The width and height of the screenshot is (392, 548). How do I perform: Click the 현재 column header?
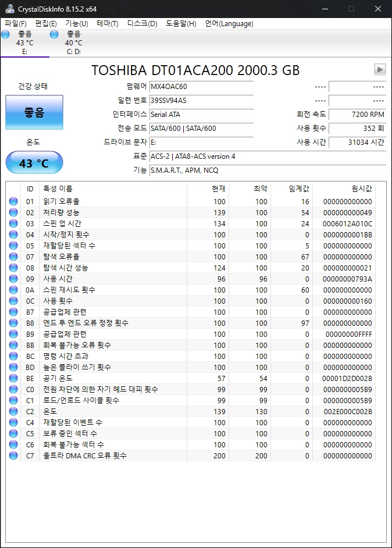208,188
